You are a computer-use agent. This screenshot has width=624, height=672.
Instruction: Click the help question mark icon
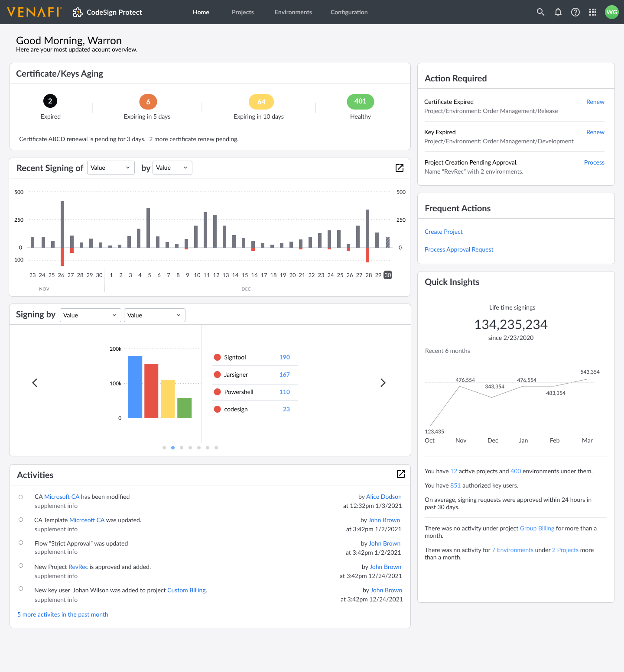click(575, 12)
